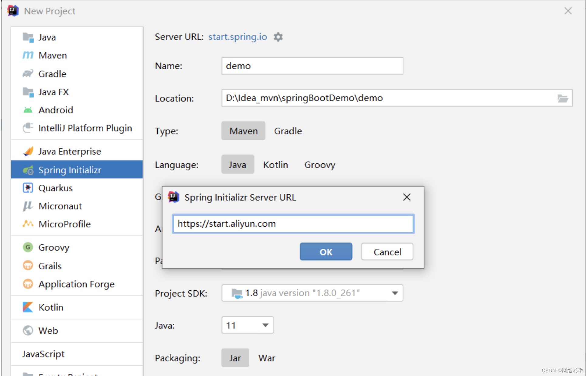Confirm the server URL with OK

(x=326, y=251)
